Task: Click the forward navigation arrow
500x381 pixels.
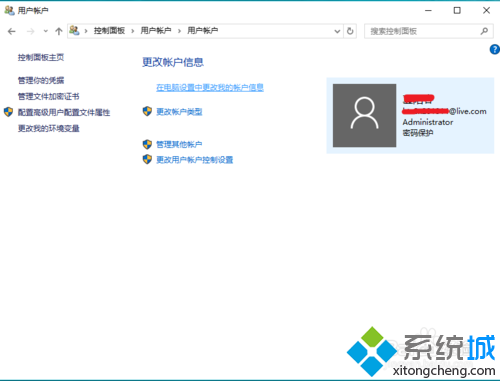Action: 30,31
